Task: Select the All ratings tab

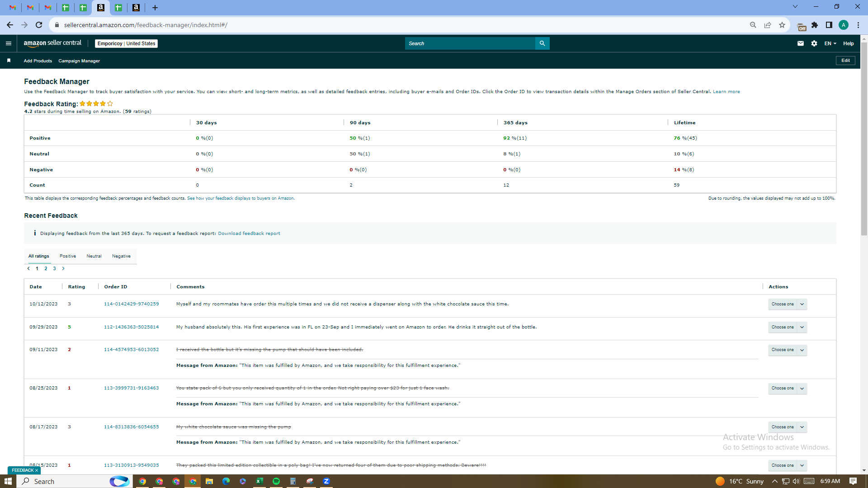Action: (x=39, y=256)
